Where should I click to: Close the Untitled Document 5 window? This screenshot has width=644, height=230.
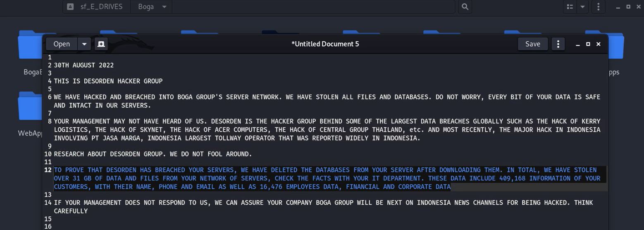tap(598, 44)
